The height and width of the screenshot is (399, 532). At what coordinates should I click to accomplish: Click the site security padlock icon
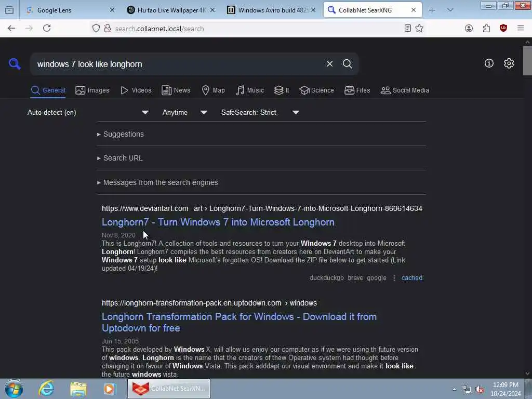click(108, 29)
